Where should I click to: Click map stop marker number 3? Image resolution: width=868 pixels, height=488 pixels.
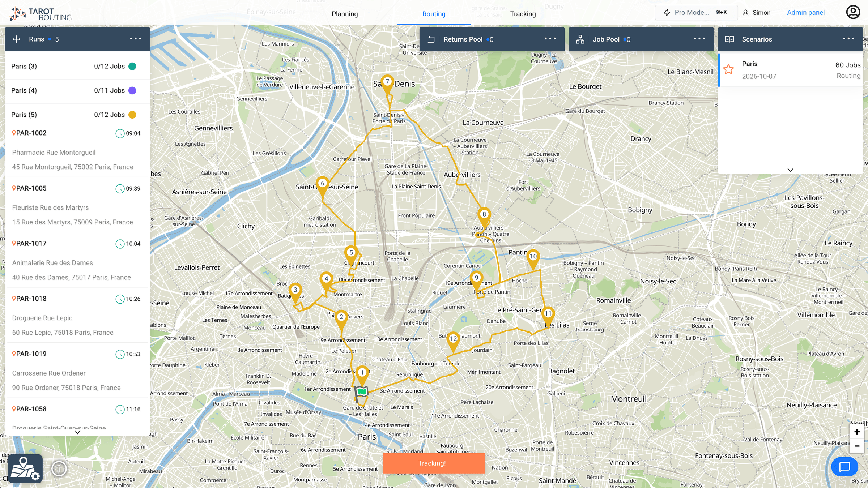pyautogui.click(x=295, y=292)
